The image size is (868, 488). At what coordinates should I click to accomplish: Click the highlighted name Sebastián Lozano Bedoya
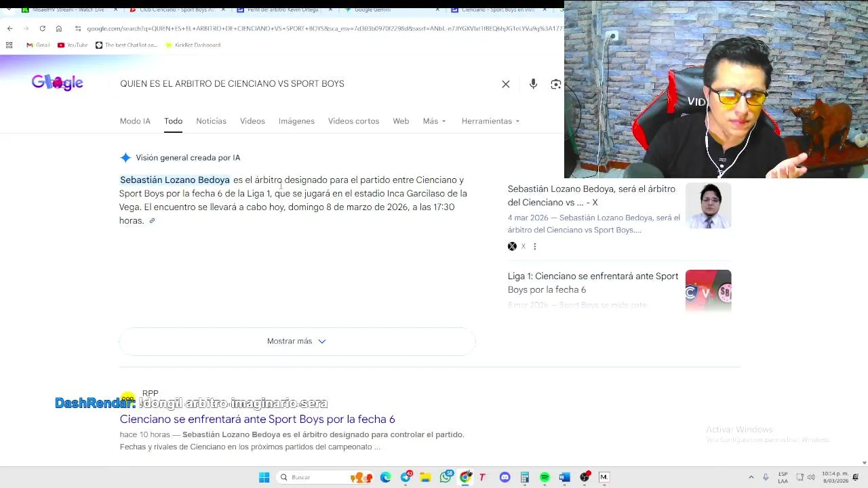175,180
